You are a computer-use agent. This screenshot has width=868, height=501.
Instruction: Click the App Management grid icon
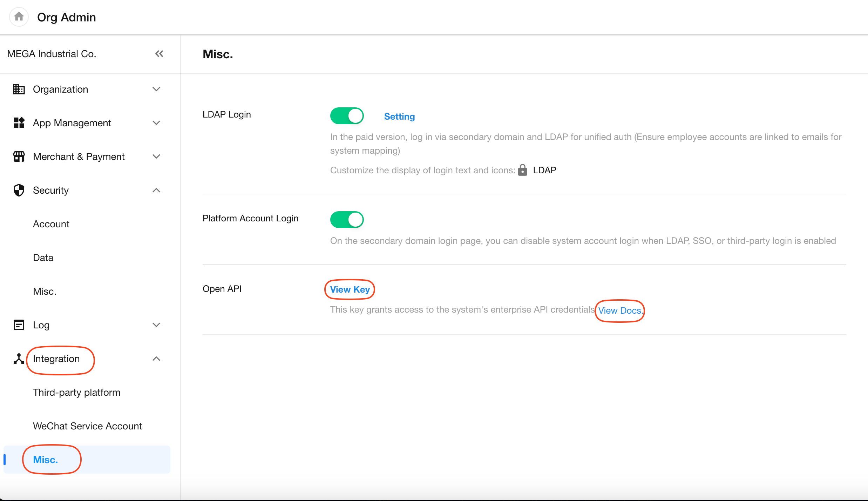19,123
